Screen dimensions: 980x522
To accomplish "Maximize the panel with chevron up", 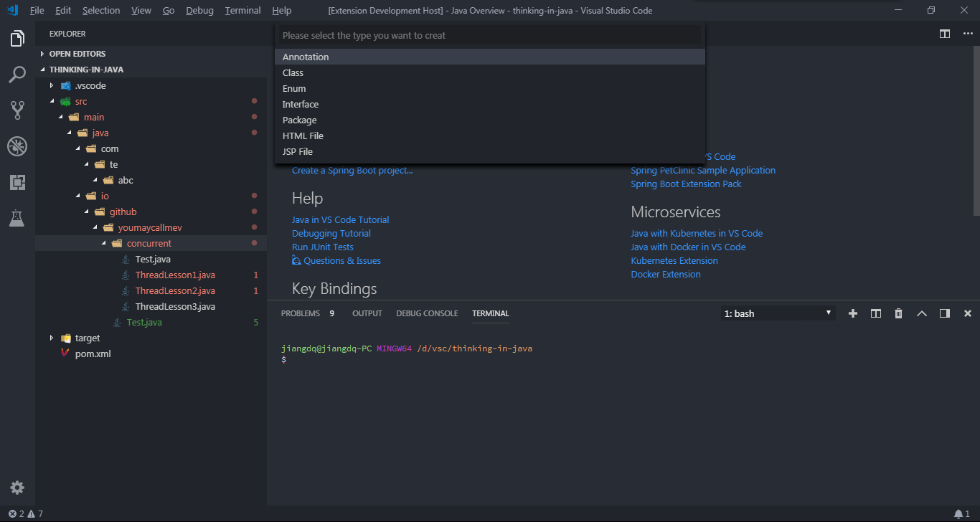I will [922, 313].
